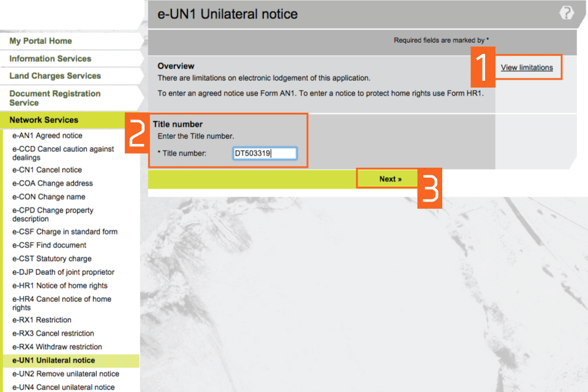
Task: Go to e-UN2 Remove unilateral notice
Action: click(x=66, y=374)
